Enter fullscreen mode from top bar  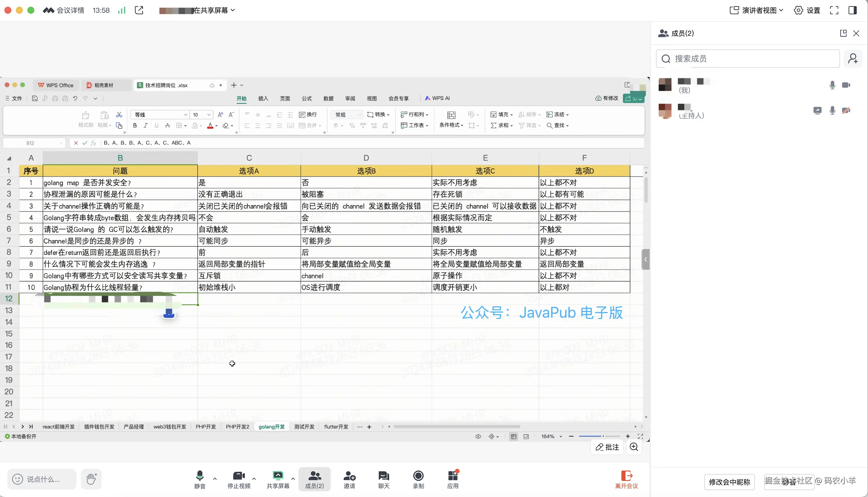coord(834,10)
